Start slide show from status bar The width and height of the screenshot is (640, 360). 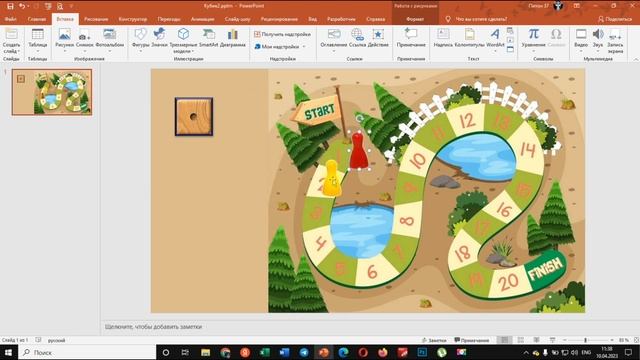pyautogui.click(x=552, y=340)
